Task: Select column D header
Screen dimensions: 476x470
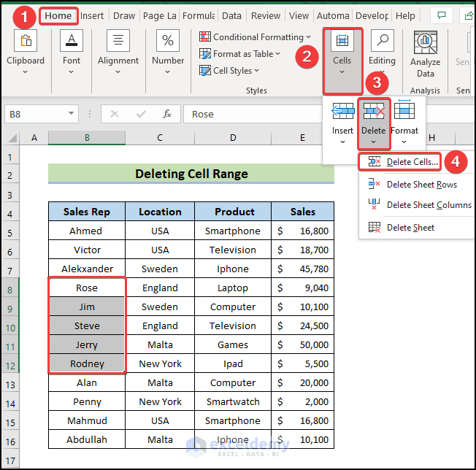Action: pyautogui.click(x=233, y=138)
